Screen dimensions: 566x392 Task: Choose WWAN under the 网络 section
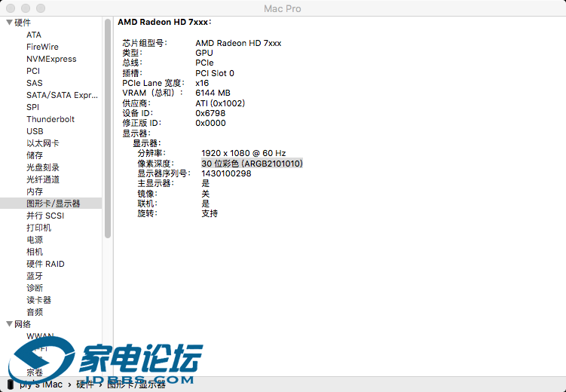[40, 336]
